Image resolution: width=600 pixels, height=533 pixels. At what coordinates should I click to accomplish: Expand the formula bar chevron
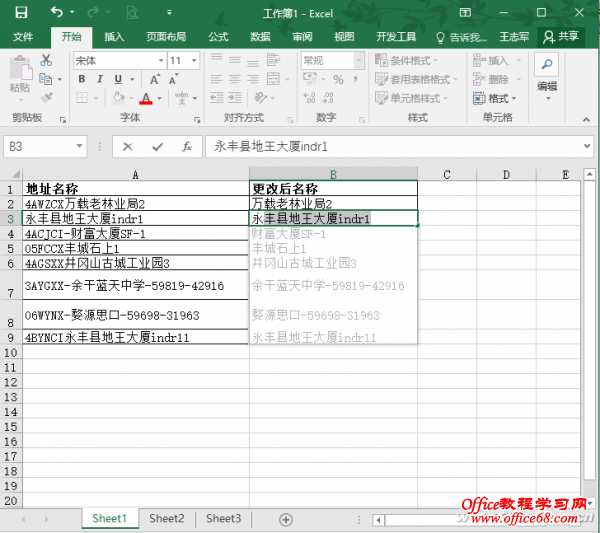[587, 146]
